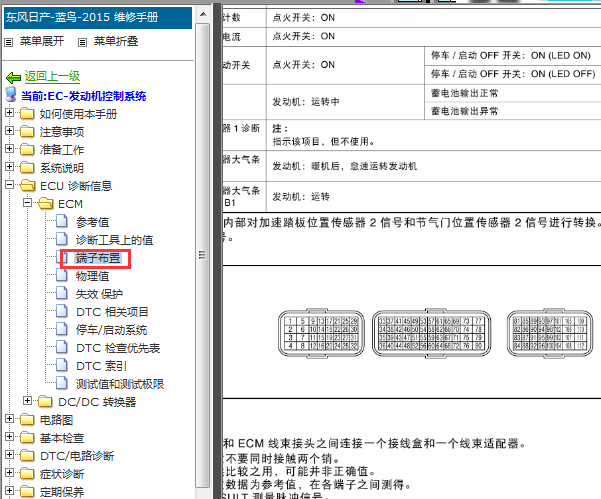Click the 定期保养 folder label
Image resolution: width=601 pixels, height=499 pixels.
click(62, 492)
